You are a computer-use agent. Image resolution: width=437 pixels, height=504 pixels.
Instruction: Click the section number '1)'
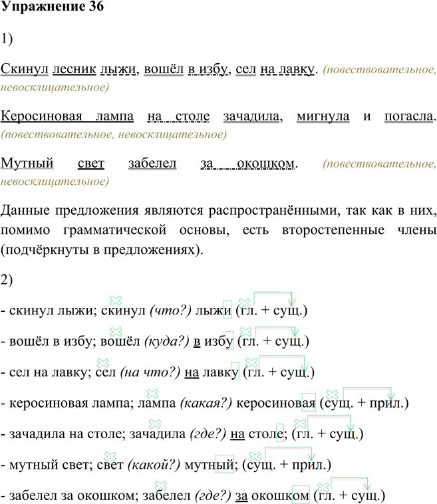coord(7,39)
